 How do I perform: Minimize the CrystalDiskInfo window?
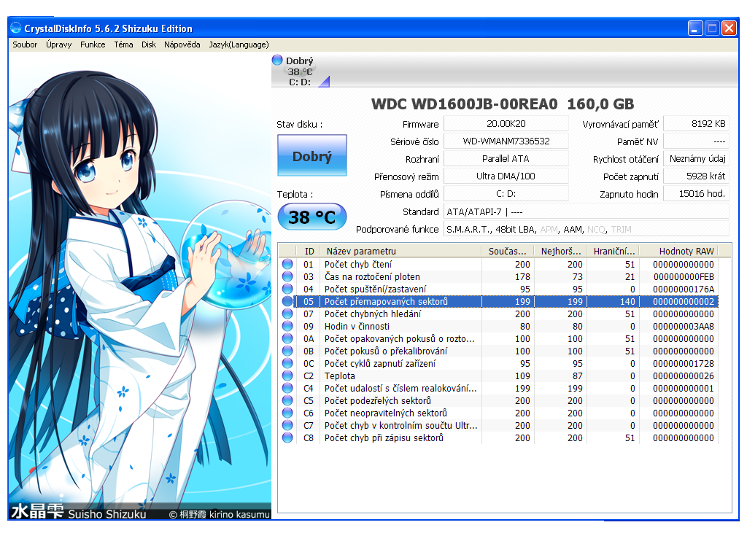click(695, 28)
